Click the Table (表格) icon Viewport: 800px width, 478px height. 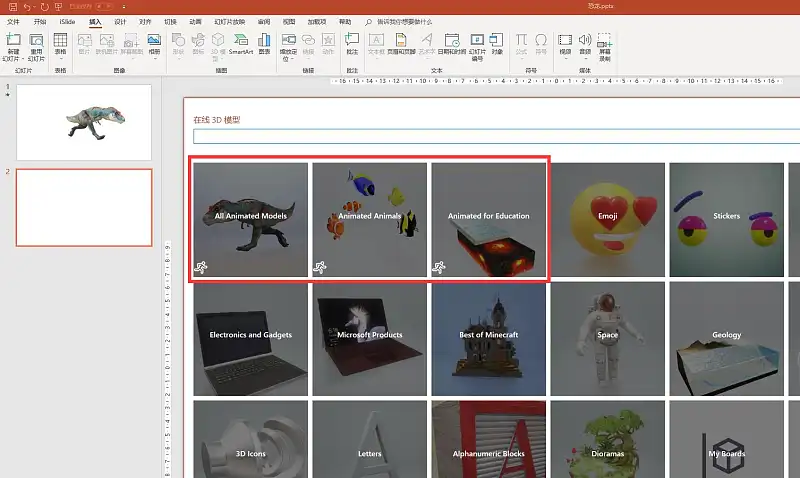pyautogui.click(x=60, y=41)
